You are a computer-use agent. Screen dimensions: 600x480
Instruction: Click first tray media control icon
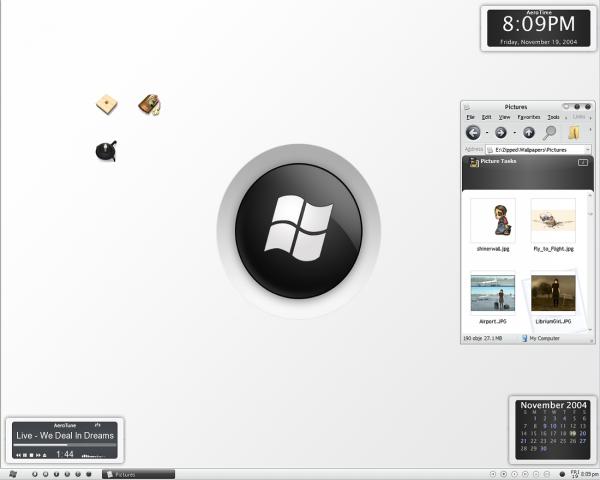click(493, 474)
